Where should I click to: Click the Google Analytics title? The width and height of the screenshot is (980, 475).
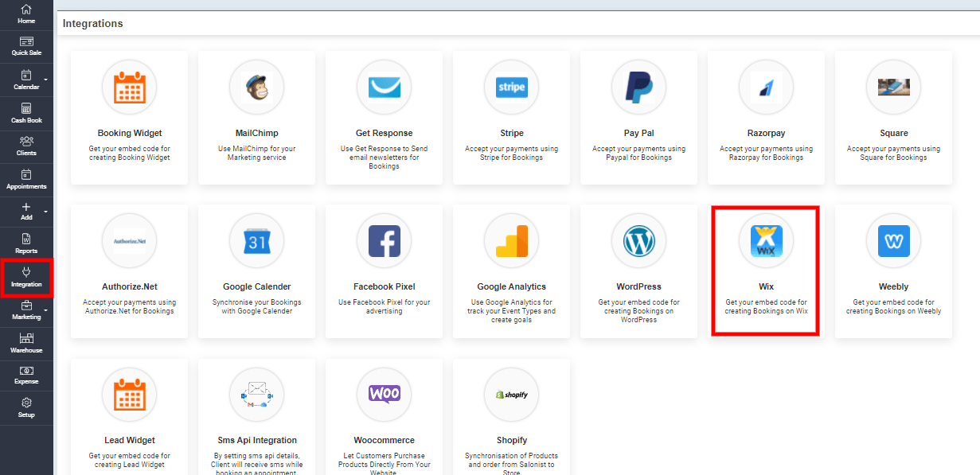pyautogui.click(x=512, y=286)
